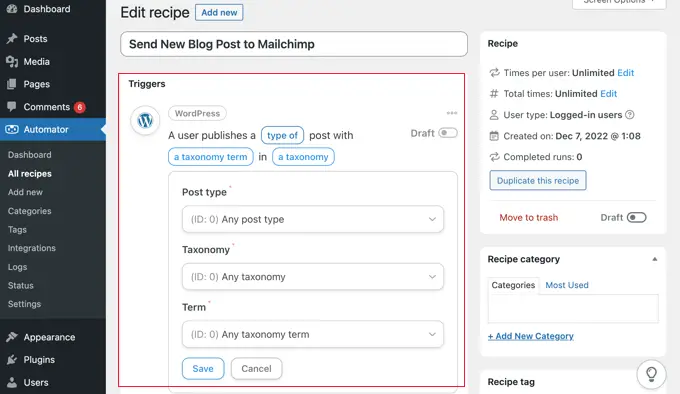This screenshot has width=680, height=394.
Task: Collapse the Recipe category panel
Action: (x=654, y=259)
